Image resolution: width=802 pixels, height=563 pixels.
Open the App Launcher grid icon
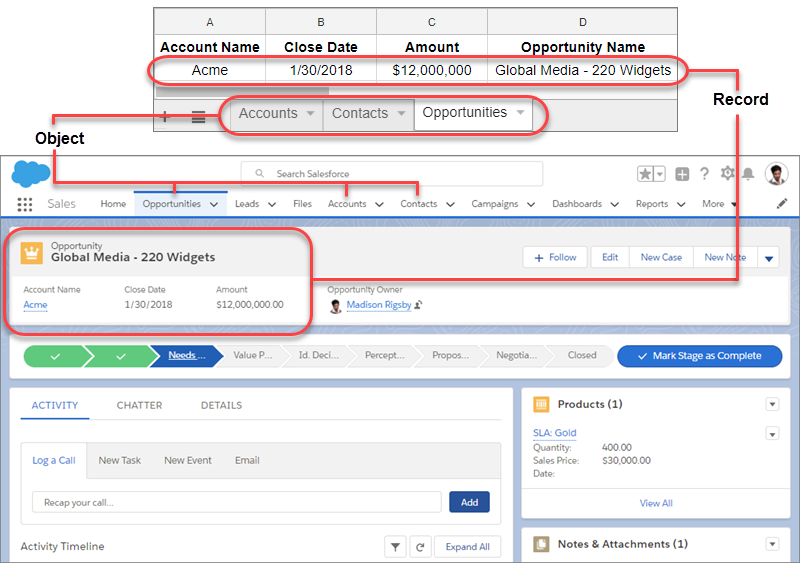click(25, 204)
